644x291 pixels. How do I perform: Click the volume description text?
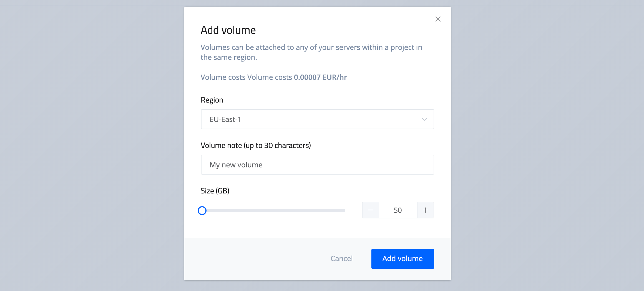[311, 52]
